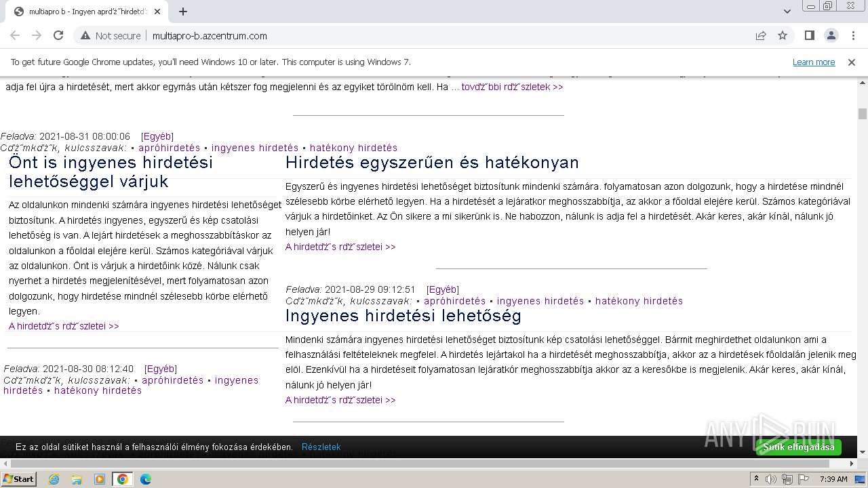This screenshot has height=488, width=868.
Task: Expand the tab search chevron
Action: [x=787, y=12]
